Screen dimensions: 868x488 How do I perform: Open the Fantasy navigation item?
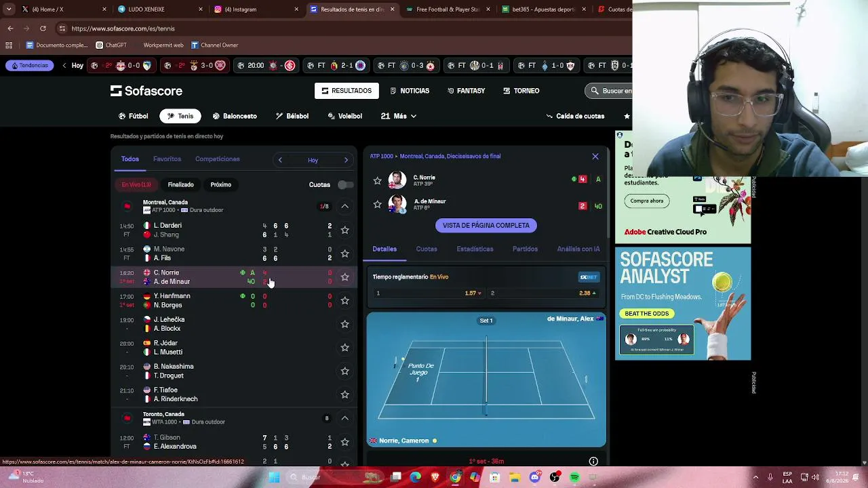(466, 91)
